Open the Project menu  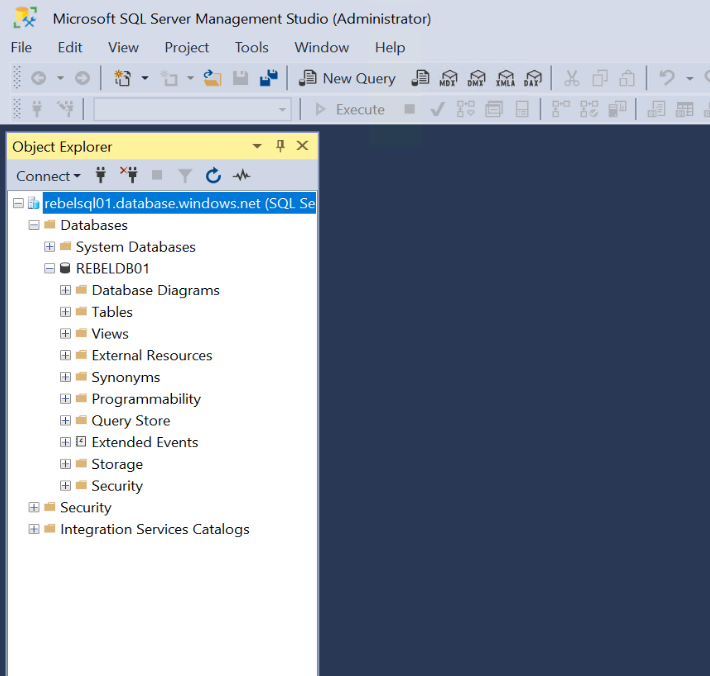(187, 47)
